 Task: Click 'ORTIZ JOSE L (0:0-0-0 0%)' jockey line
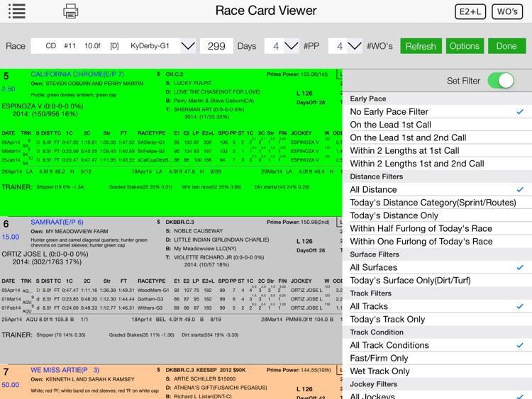coord(45,254)
